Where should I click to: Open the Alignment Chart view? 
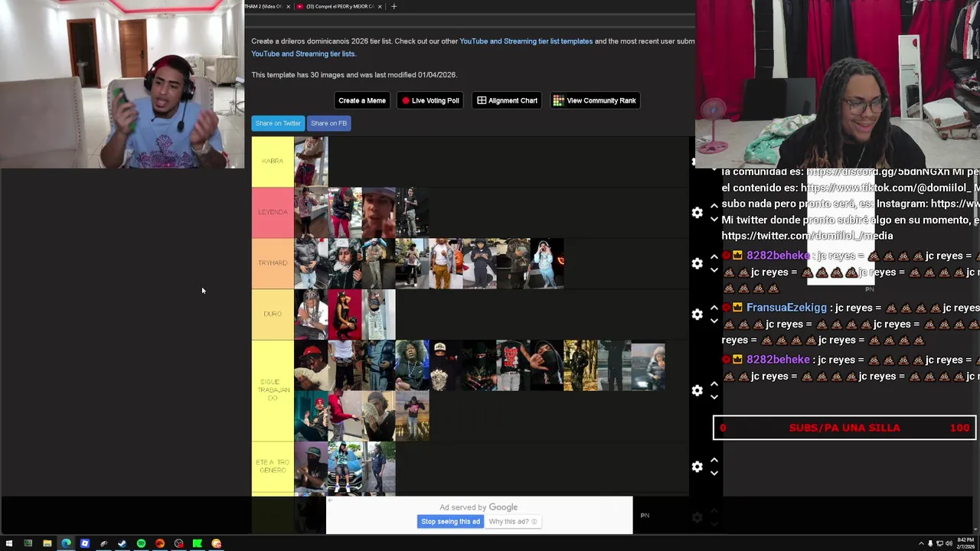click(507, 100)
